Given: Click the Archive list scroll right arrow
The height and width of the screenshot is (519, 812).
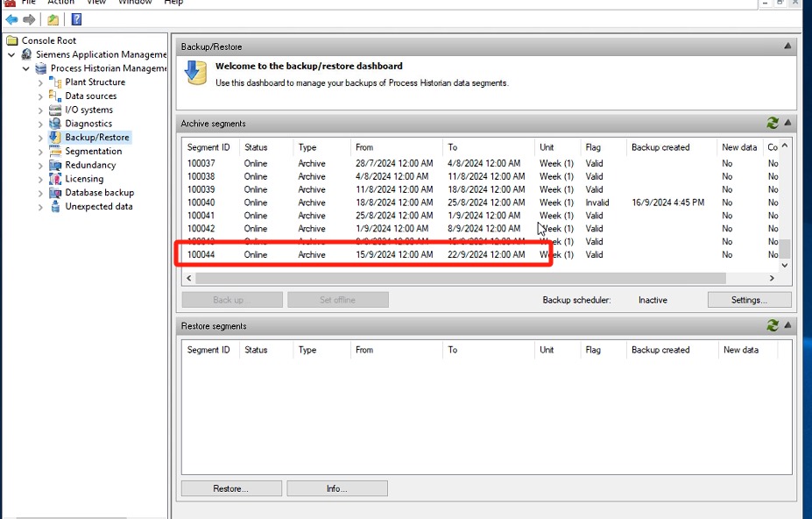Looking at the screenshot, I should click(x=772, y=278).
